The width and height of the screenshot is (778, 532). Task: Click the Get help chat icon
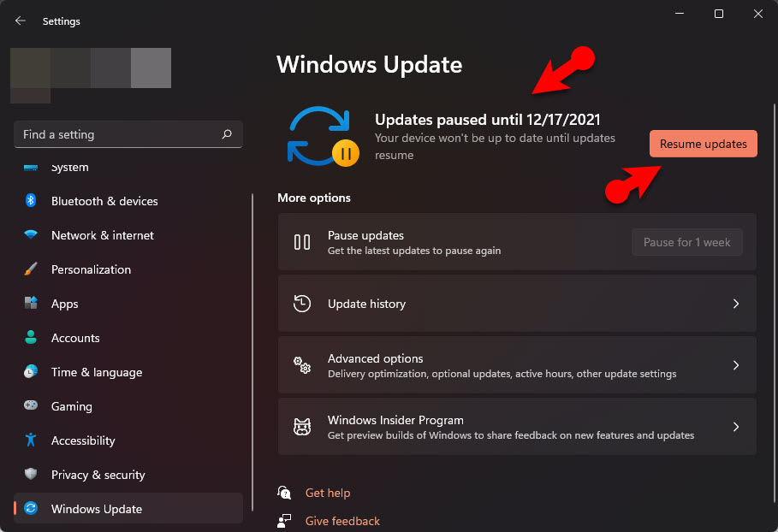pyautogui.click(x=284, y=493)
